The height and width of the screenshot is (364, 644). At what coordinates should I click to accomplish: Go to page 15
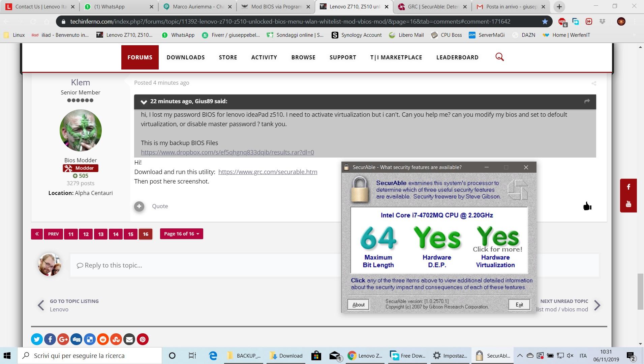(x=130, y=234)
